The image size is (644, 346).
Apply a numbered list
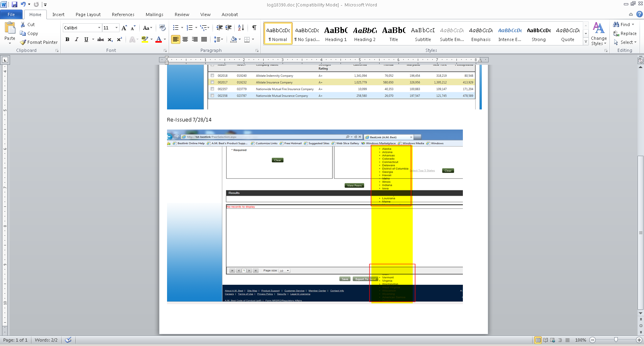click(190, 28)
